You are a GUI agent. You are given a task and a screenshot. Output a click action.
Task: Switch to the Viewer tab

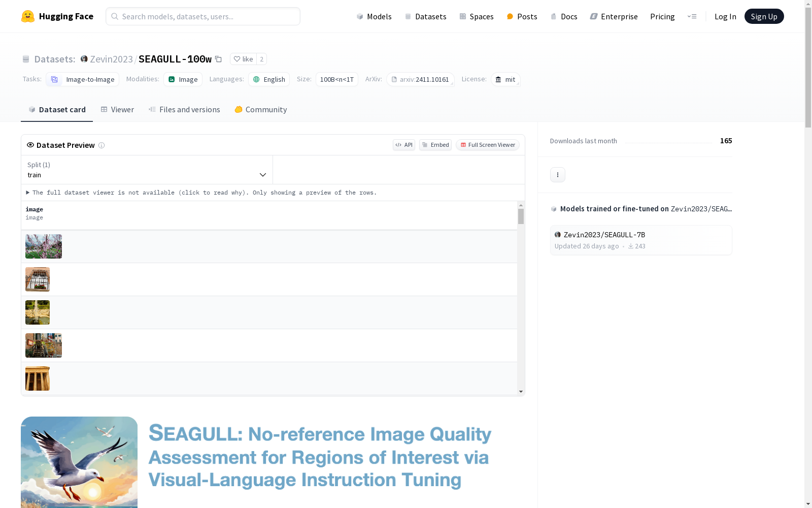click(x=117, y=110)
